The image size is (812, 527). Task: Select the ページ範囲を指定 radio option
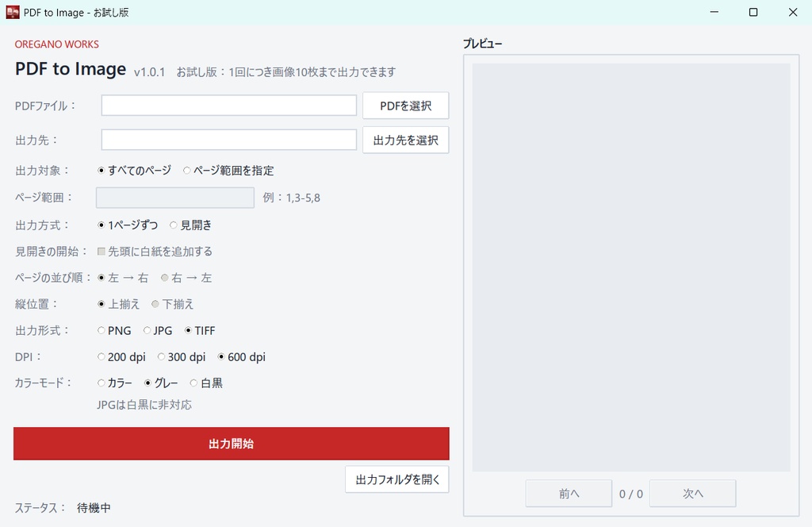click(x=228, y=171)
